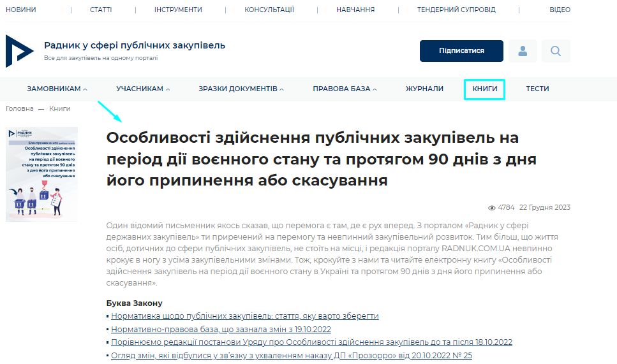This screenshot has height=364, width=617.
Task: Expand the Учасникам dropdown menu
Action: pyautogui.click(x=143, y=89)
